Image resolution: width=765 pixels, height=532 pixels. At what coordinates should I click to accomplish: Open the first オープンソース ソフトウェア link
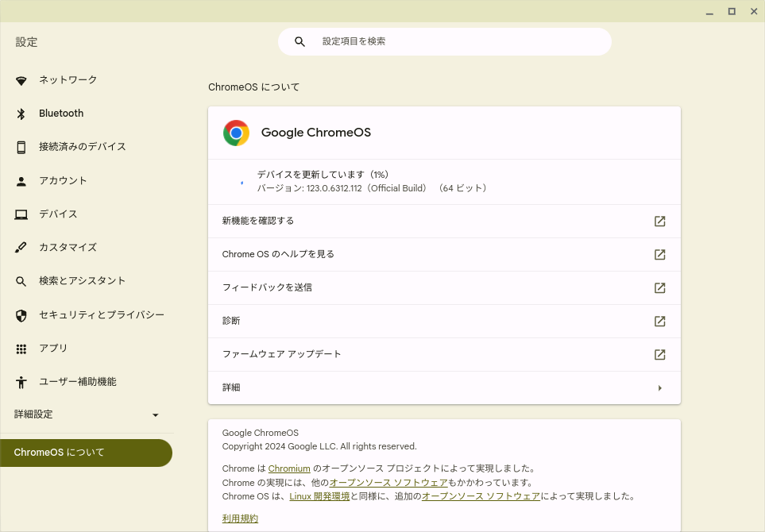tap(388, 483)
